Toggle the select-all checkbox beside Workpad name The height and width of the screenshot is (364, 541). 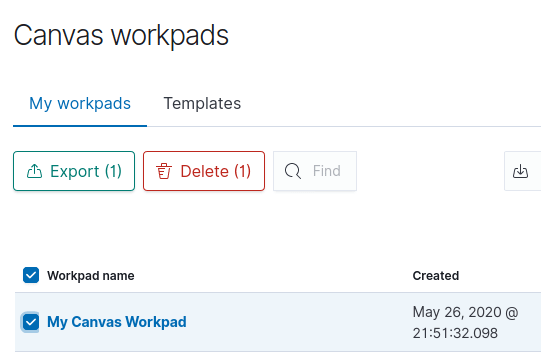pyautogui.click(x=31, y=275)
